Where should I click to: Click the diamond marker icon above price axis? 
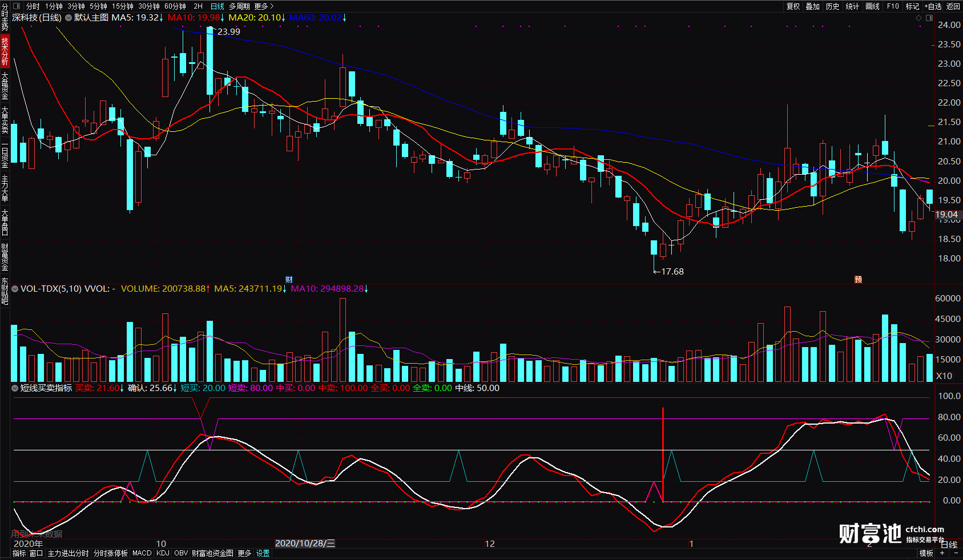point(918,18)
